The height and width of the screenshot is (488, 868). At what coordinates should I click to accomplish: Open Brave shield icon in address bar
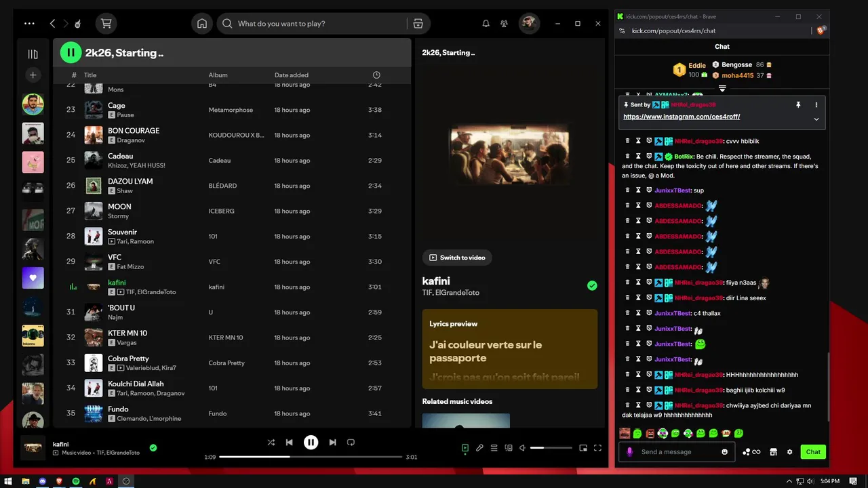click(x=821, y=30)
